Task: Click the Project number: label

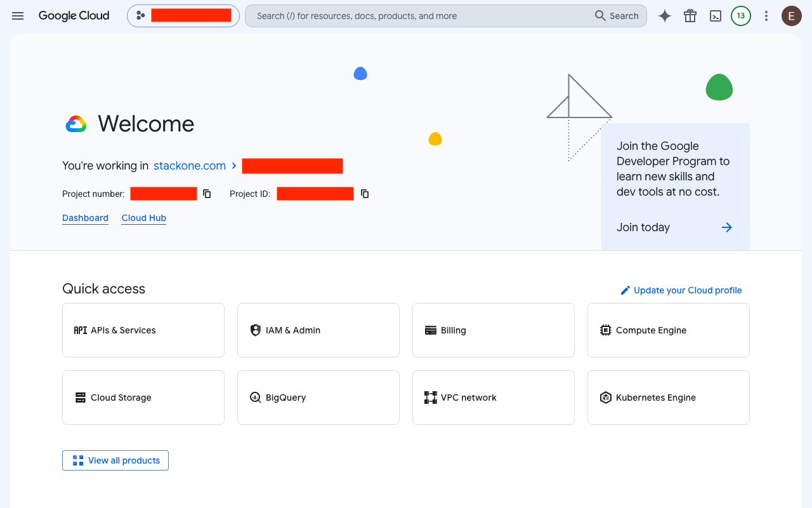Action: [94, 194]
